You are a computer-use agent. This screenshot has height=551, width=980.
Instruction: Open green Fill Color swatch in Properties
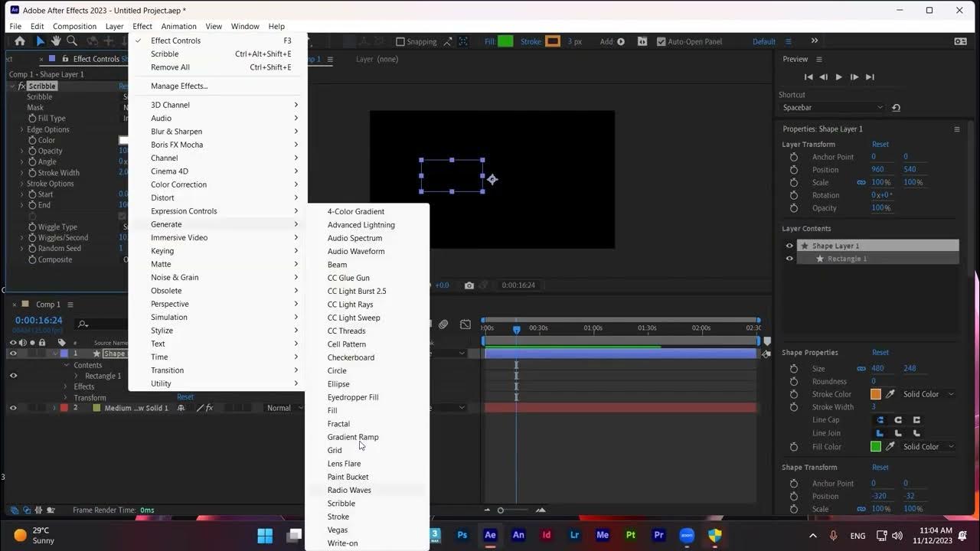[x=876, y=447]
